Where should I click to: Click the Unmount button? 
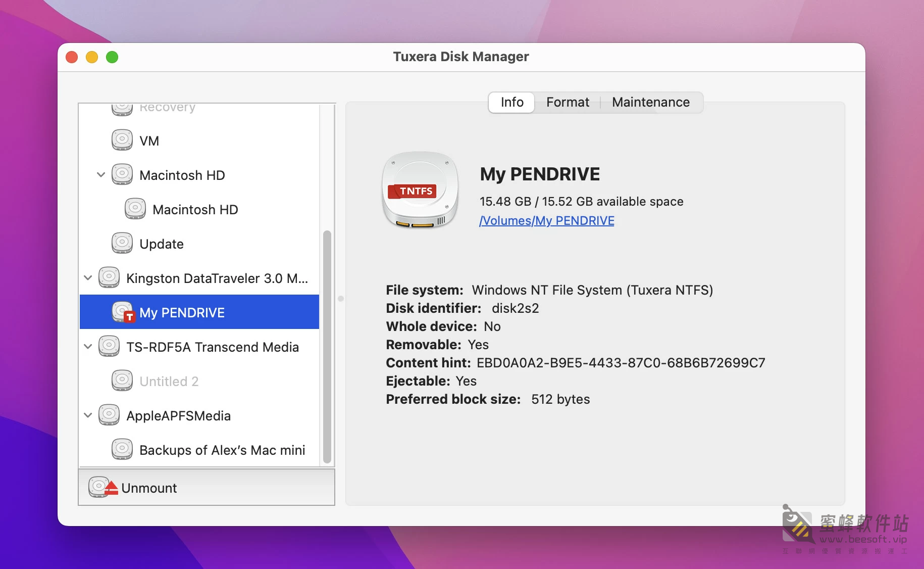[207, 488]
